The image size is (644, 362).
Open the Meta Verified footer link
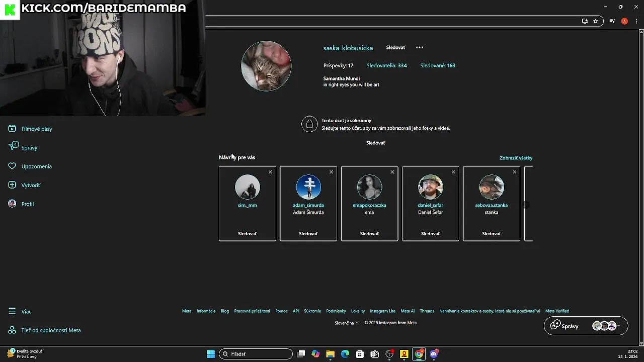557,311
